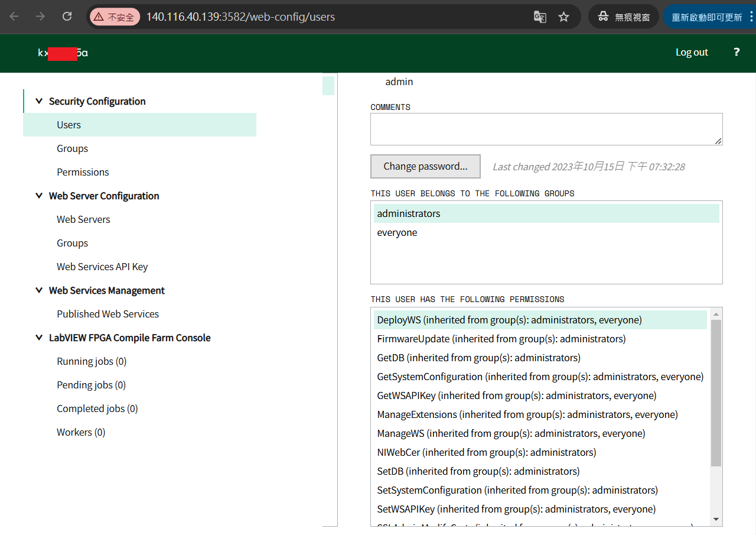The width and height of the screenshot is (756, 535).
Task: Open the incognito window indicator
Action: [624, 17]
